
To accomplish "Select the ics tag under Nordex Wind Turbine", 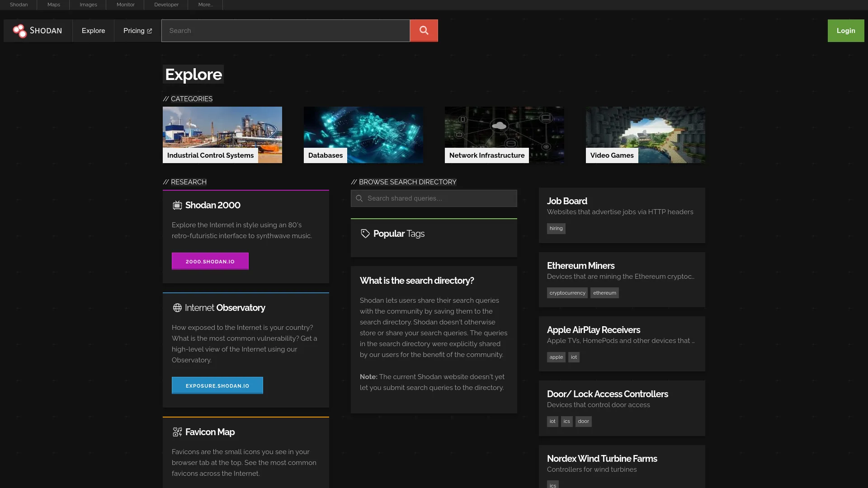I will pyautogui.click(x=553, y=485).
